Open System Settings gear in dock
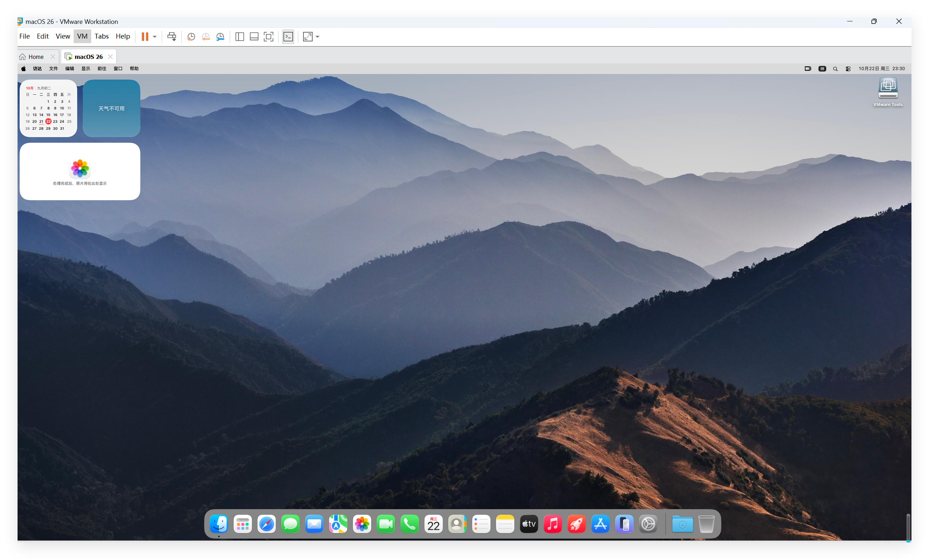The width and height of the screenshot is (929, 560). [x=648, y=524]
